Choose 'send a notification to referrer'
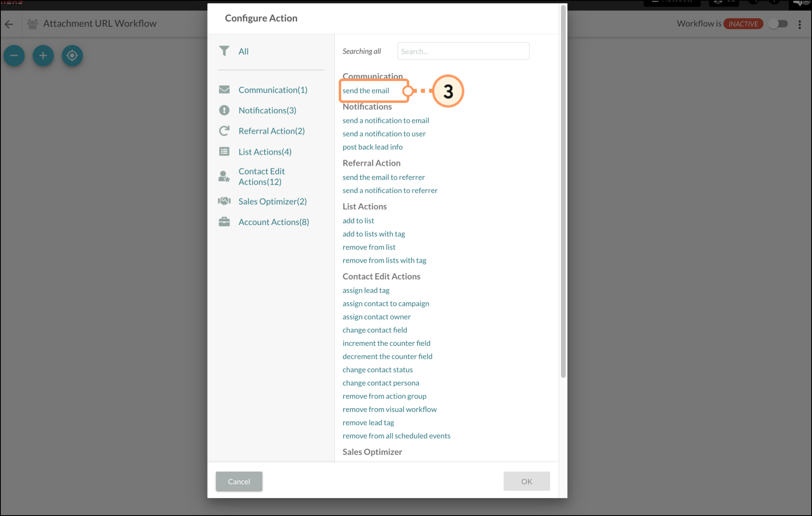The height and width of the screenshot is (516, 812). [390, 190]
